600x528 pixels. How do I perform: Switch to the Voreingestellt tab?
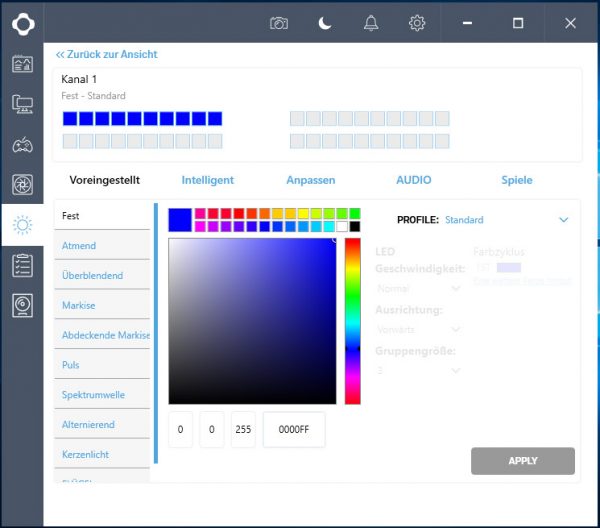coord(104,180)
